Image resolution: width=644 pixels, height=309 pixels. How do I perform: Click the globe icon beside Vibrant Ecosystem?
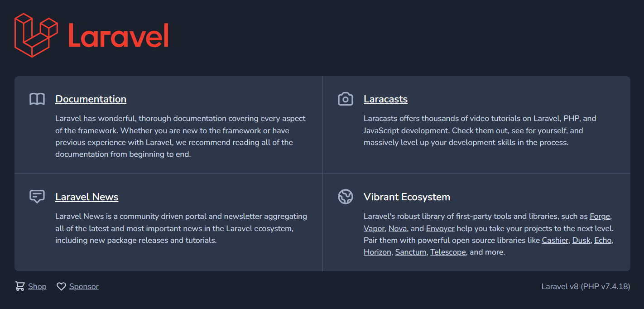(x=346, y=197)
